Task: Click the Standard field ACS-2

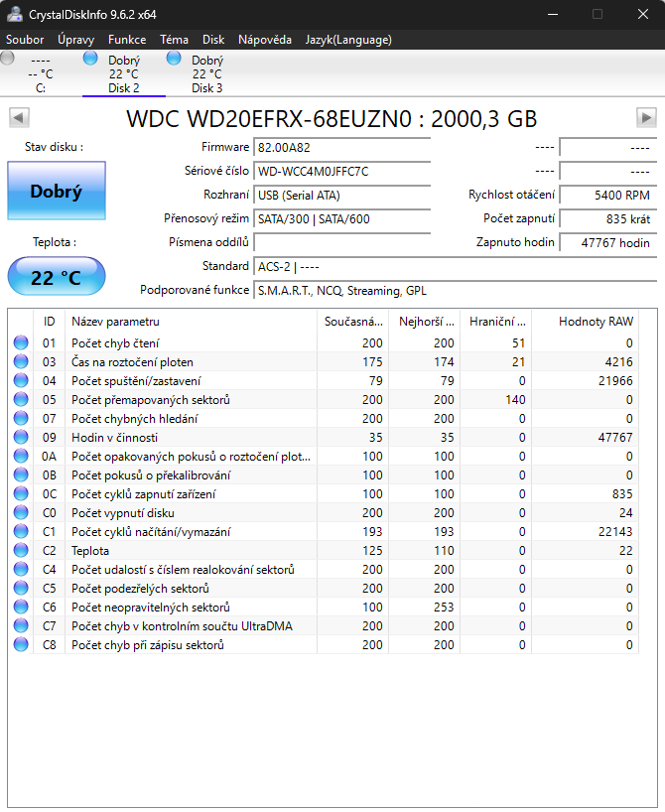Action: pyautogui.click(x=456, y=267)
